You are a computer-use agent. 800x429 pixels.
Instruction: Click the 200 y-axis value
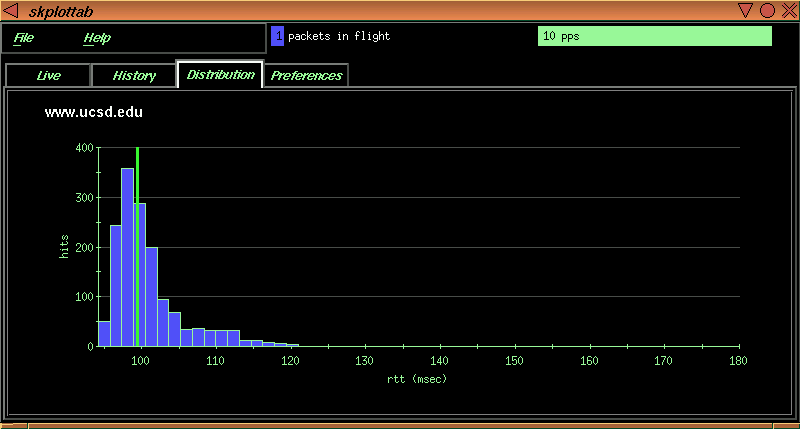click(x=85, y=247)
